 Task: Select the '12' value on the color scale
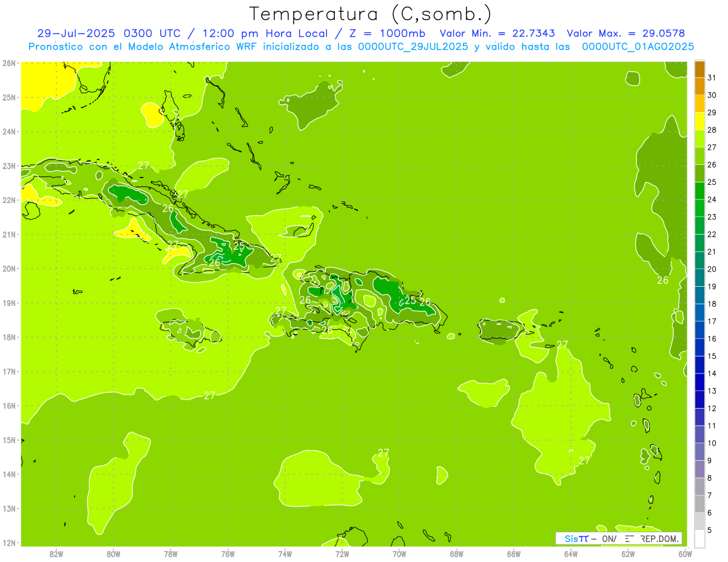(x=712, y=408)
